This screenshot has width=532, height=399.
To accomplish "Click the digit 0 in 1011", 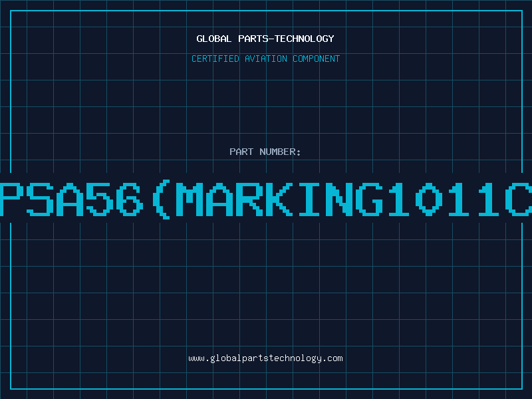I will (429, 199).
